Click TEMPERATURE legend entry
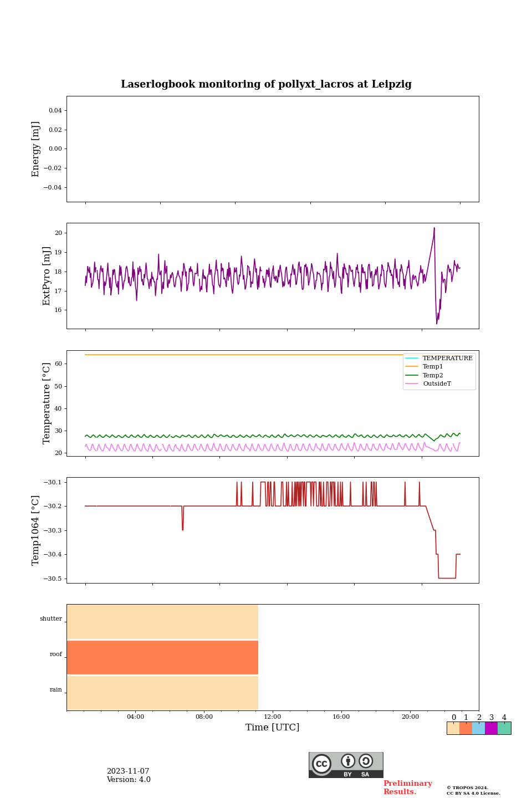Viewport: 532px width, 798px height. tap(439, 359)
